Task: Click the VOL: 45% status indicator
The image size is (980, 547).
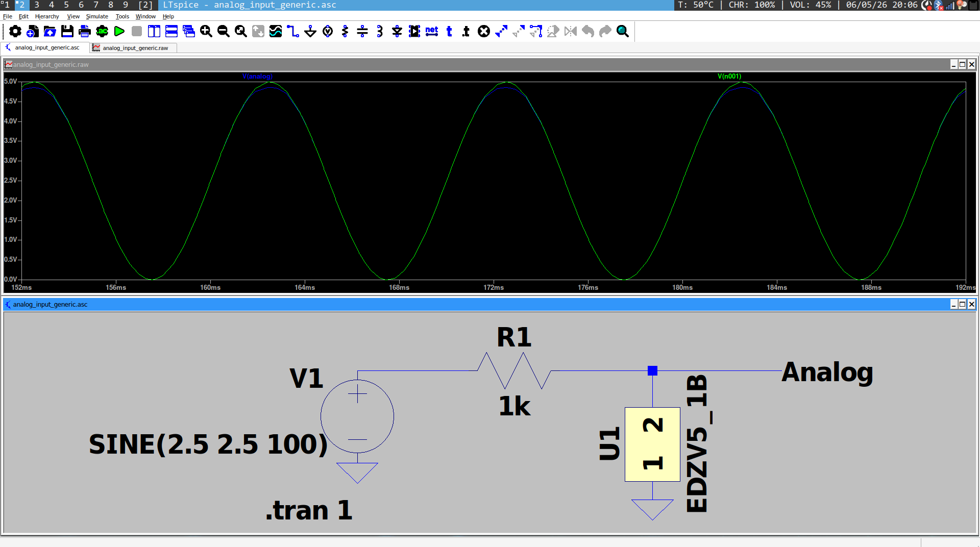Action: tap(811, 5)
